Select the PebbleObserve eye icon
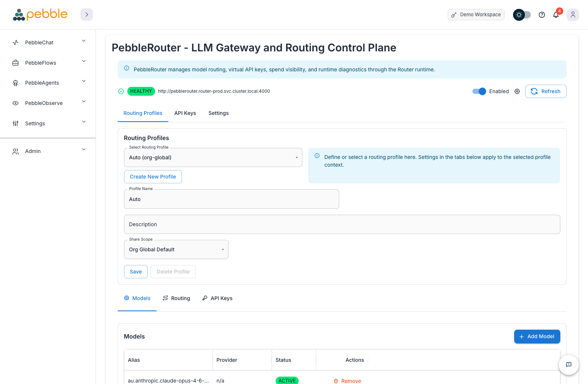The image size is (588, 384). point(15,103)
